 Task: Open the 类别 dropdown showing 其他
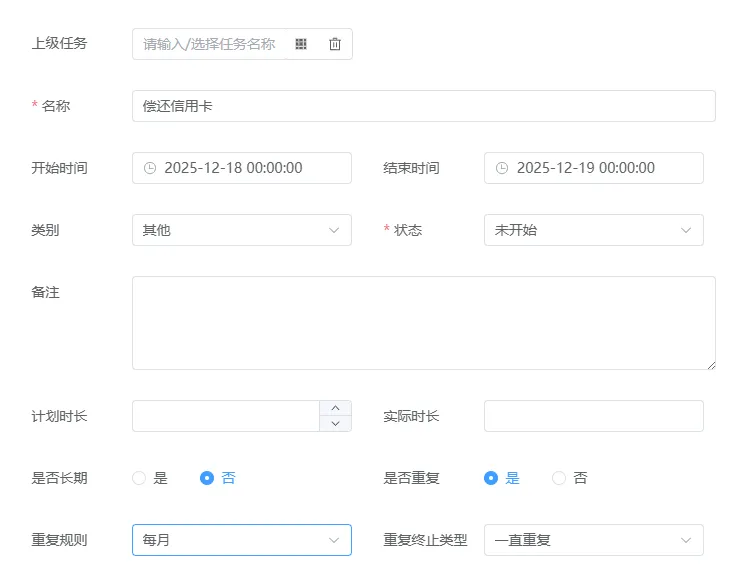point(241,230)
